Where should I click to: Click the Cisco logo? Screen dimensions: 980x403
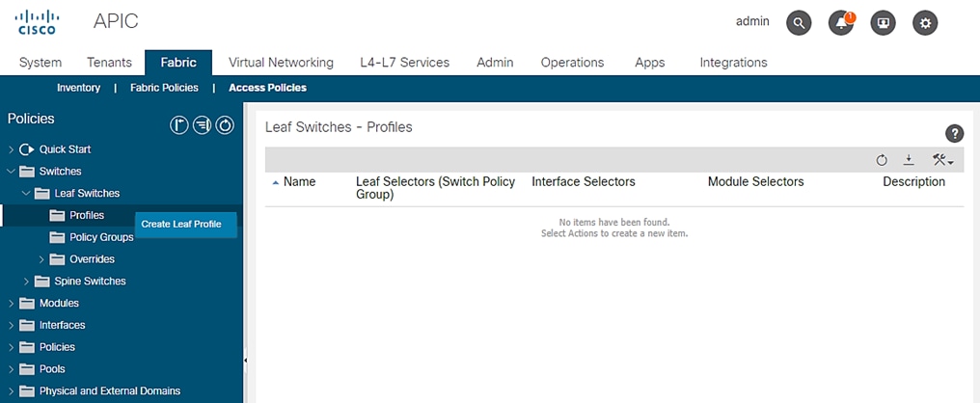pos(38,21)
